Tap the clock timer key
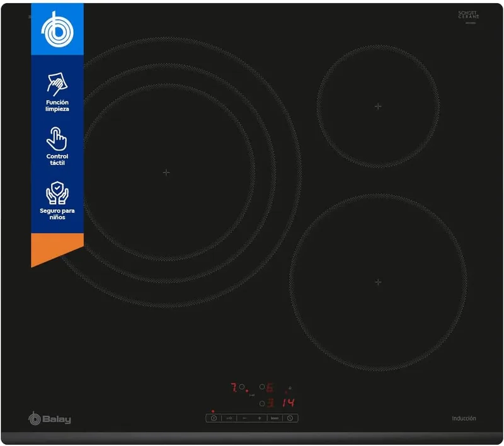Screen dimensions: 504x446 coord(290,418)
